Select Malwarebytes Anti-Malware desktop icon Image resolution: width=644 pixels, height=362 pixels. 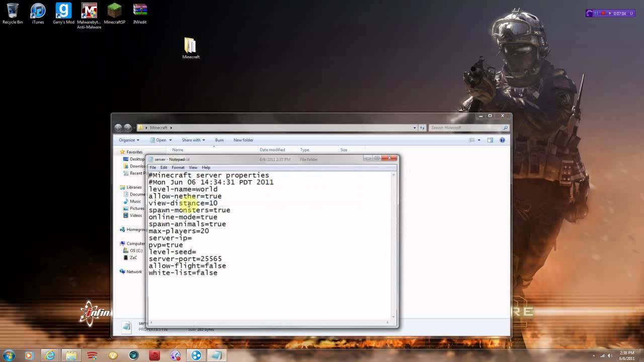point(89,16)
